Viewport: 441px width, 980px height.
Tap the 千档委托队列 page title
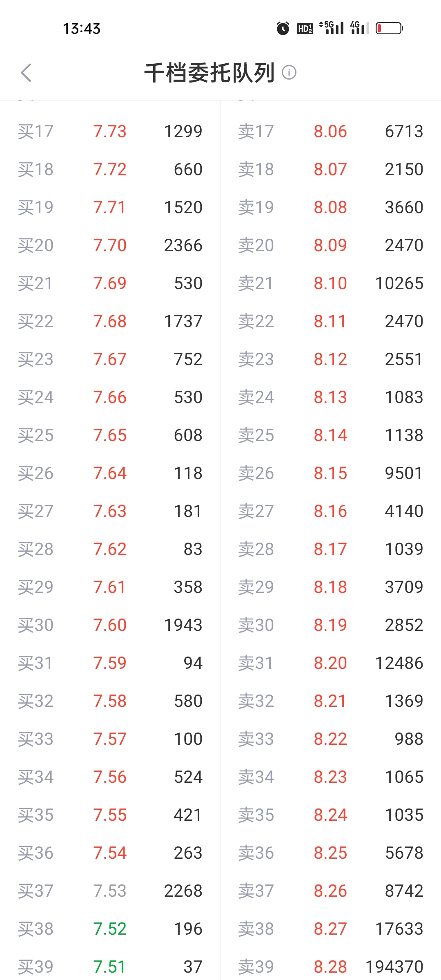coord(209,73)
